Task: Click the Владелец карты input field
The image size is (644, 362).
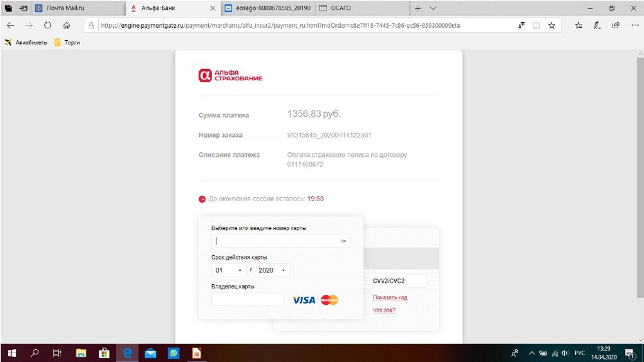Action: (247, 299)
